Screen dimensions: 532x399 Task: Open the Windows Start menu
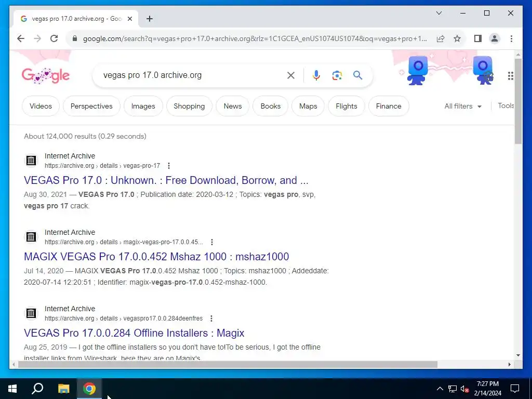point(12,389)
